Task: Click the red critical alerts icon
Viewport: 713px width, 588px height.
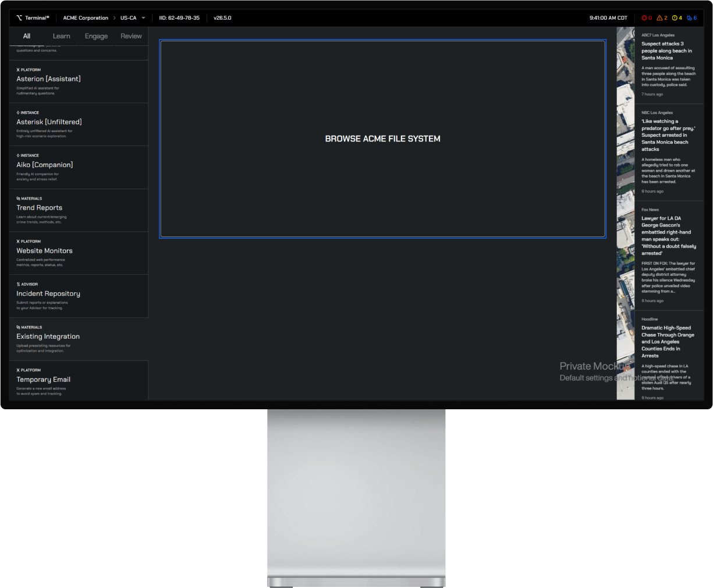Action: (644, 18)
